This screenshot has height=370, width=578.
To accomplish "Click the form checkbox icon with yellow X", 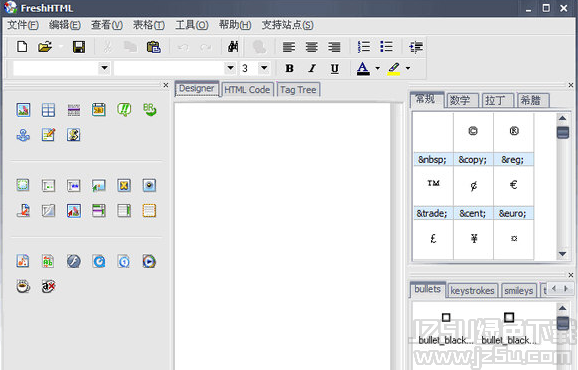I will (x=124, y=185).
